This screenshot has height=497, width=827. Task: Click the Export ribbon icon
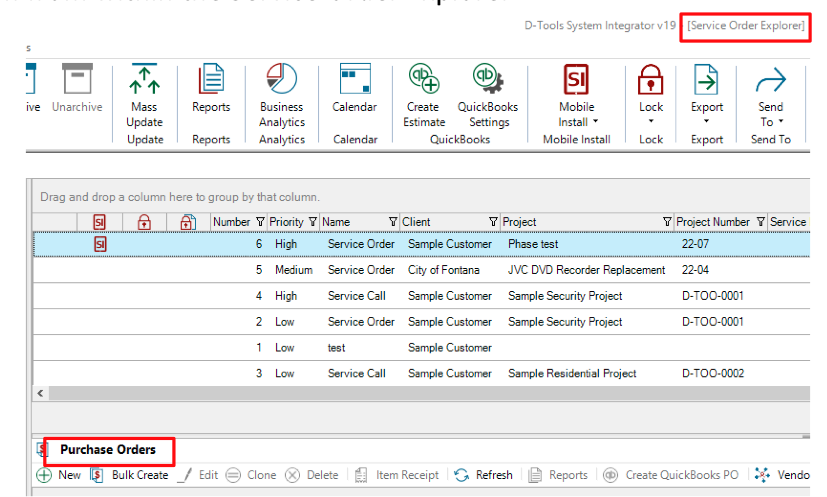click(x=706, y=79)
